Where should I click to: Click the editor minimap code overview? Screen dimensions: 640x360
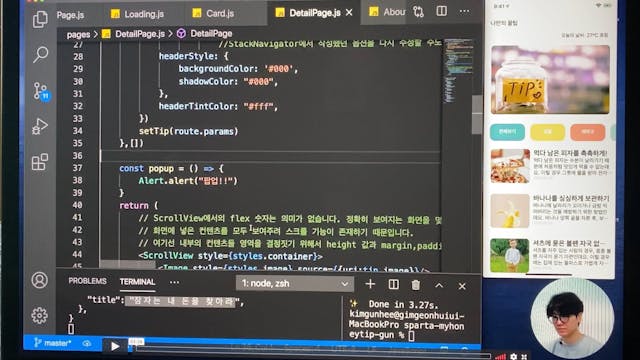pyautogui.click(x=458, y=71)
